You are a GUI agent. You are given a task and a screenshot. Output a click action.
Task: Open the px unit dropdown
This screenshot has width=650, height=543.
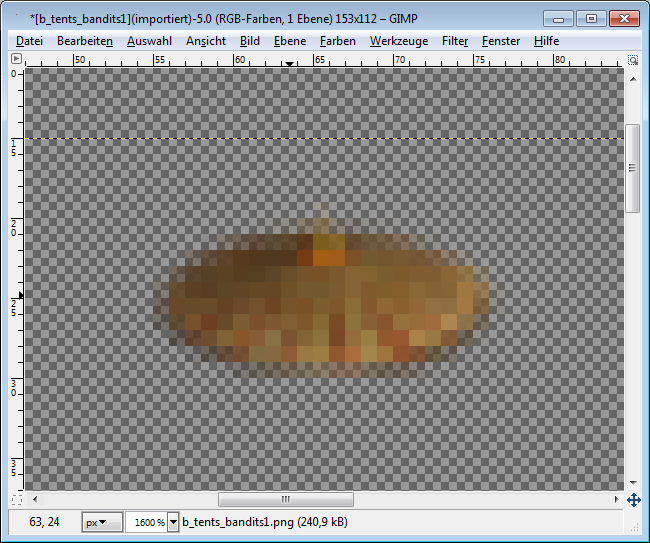click(x=102, y=522)
